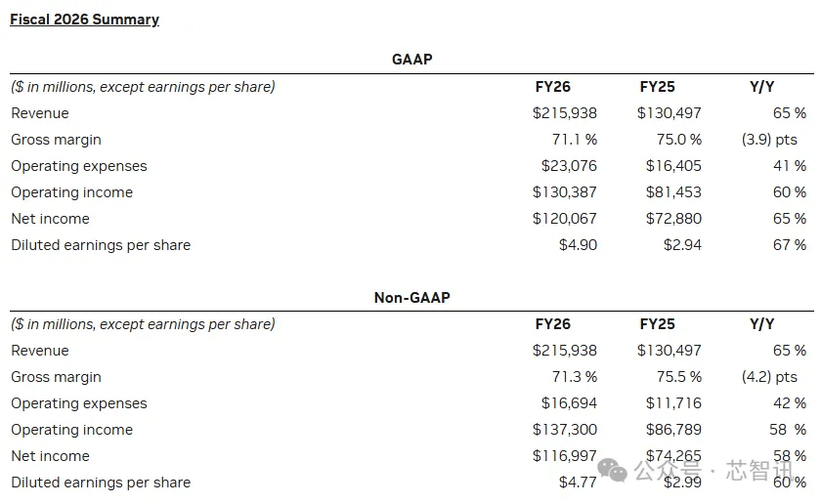Click the 75.5 % gross margin cell

[x=678, y=377]
